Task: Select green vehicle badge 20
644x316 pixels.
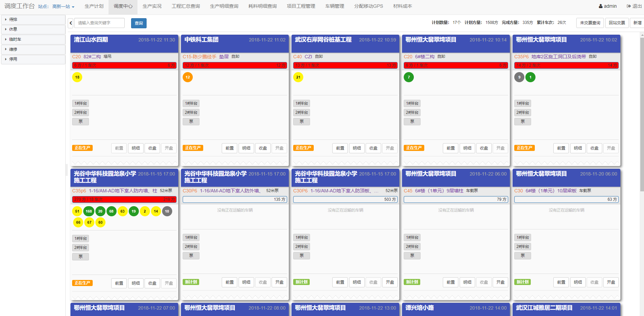Action: 100,211
